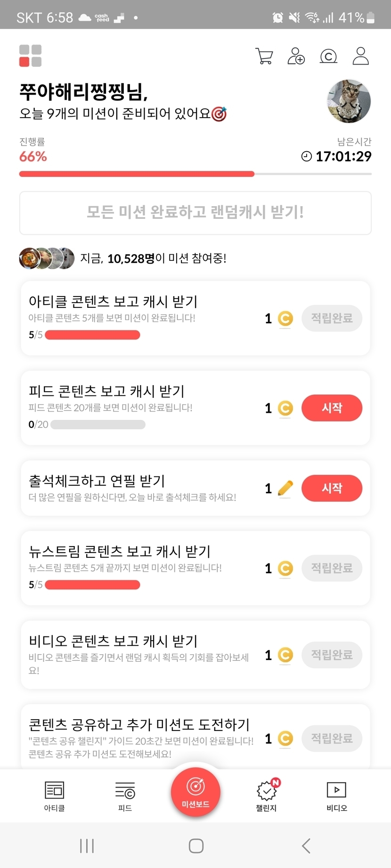Tap the article mission's 적립완료 button

(x=332, y=318)
